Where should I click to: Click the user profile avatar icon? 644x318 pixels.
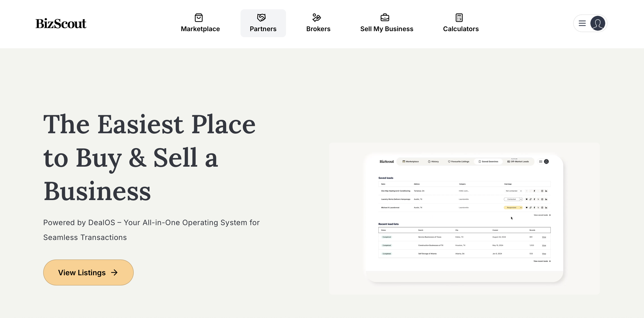pyautogui.click(x=598, y=23)
